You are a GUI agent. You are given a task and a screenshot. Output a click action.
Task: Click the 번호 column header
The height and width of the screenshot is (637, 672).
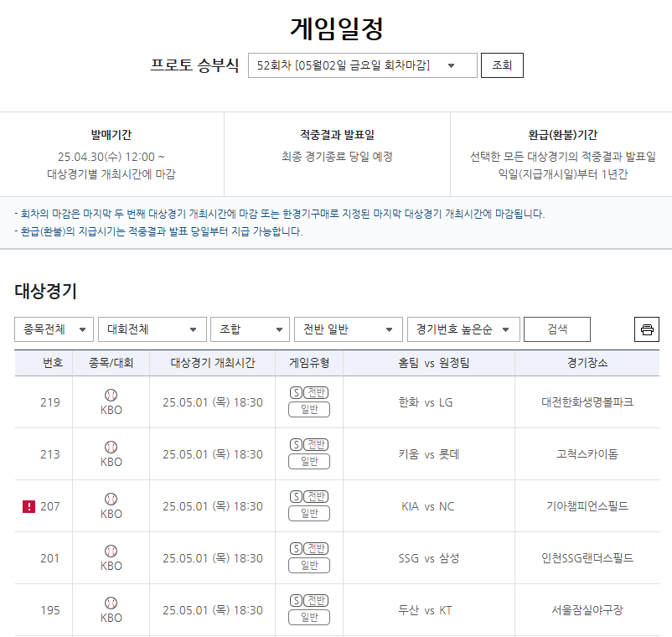coord(43,361)
